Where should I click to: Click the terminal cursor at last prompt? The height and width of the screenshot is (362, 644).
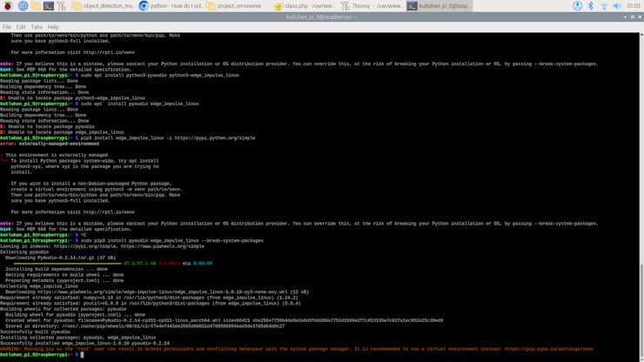pos(82,355)
